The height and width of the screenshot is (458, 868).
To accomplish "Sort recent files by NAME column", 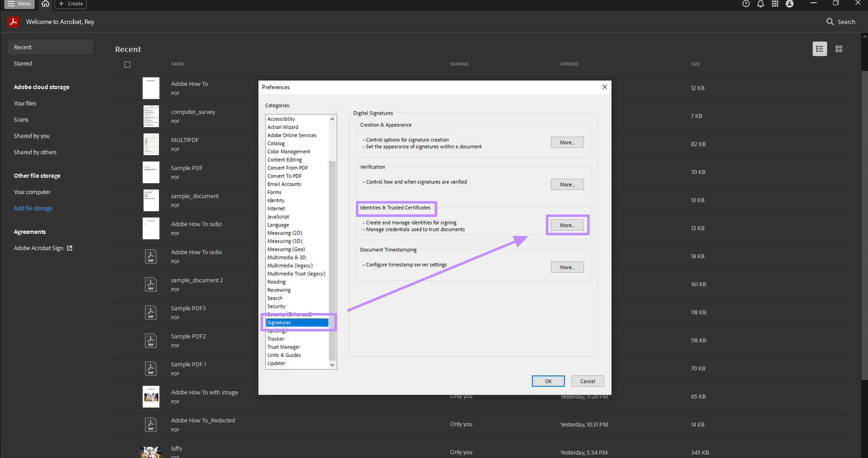I will [177, 64].
